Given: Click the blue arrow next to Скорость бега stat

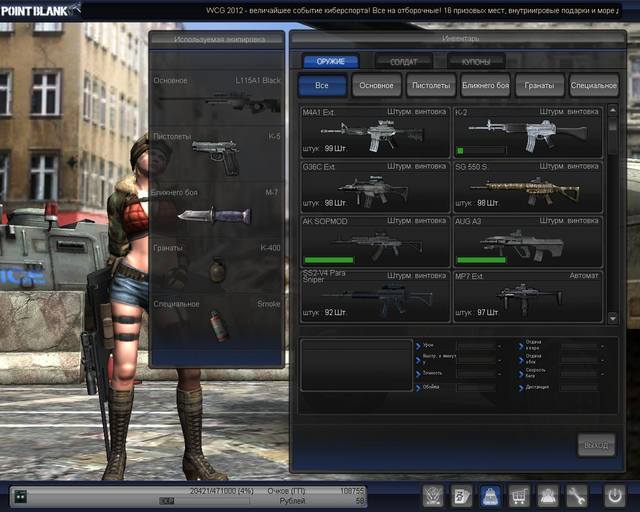Looking at the screenshot, I should click(x=521, y=374).
